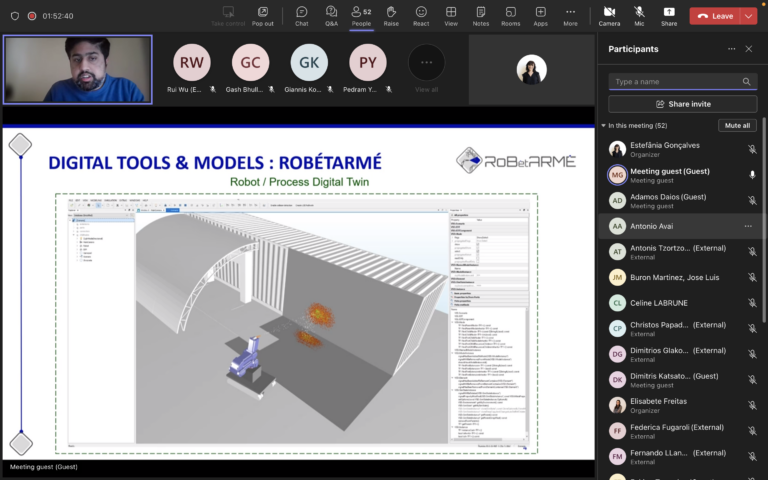Collapse the In this meeting list

(603, 125)
